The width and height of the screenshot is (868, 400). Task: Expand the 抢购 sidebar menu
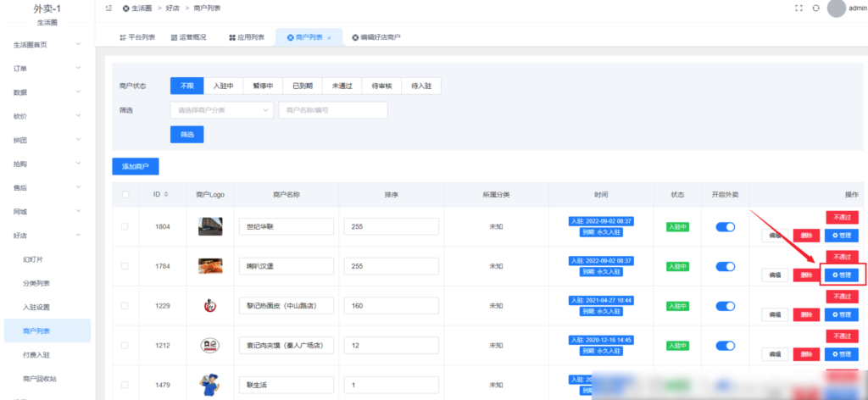coord(47,164)
